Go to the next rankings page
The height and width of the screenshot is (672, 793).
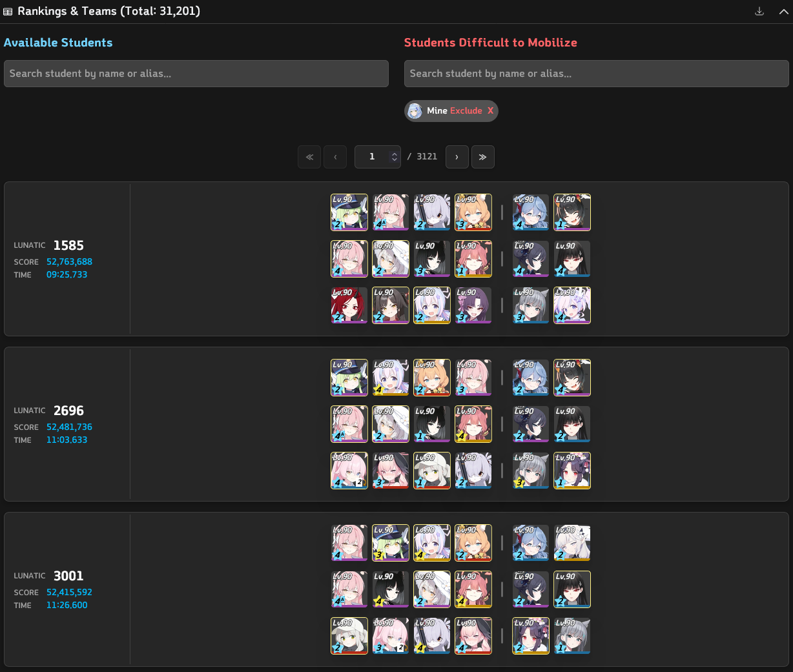tap(457, 157)
